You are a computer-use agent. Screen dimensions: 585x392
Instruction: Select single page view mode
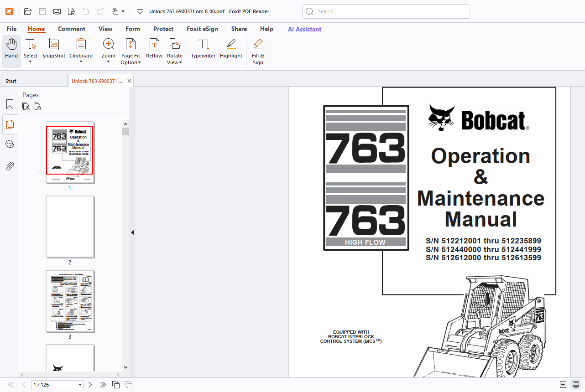563,385
